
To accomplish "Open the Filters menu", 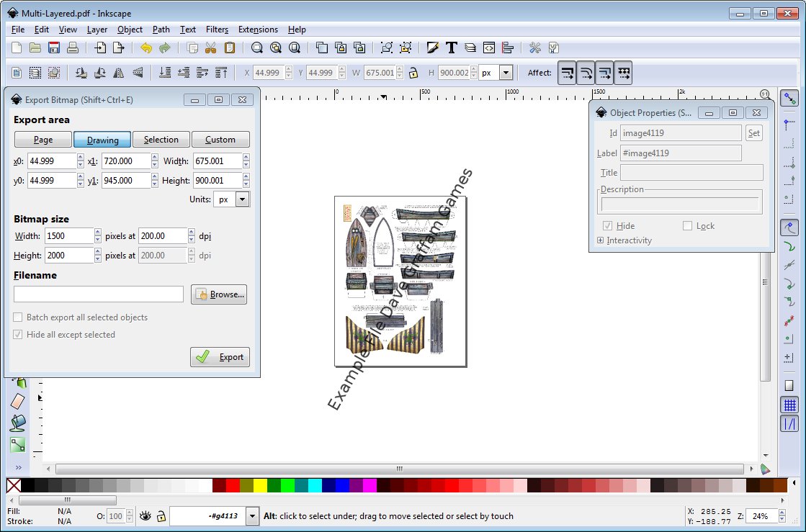I will pos(217,30).
